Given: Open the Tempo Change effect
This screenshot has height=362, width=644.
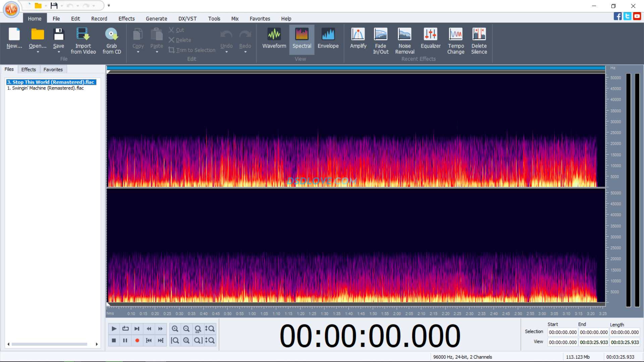Looking at the screenshot, I should [456, 41].
